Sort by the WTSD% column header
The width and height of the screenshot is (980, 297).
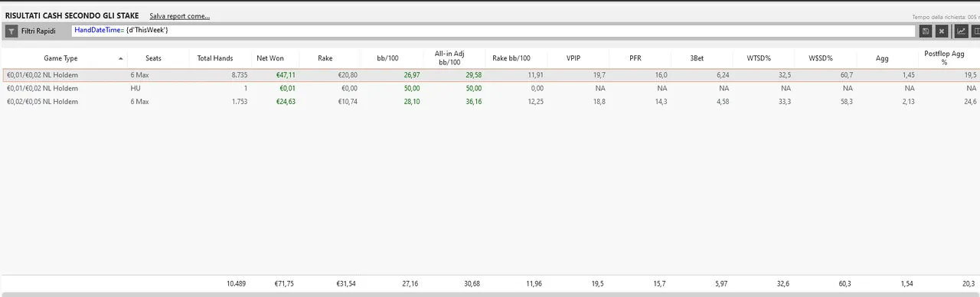[x=759, y=58]
